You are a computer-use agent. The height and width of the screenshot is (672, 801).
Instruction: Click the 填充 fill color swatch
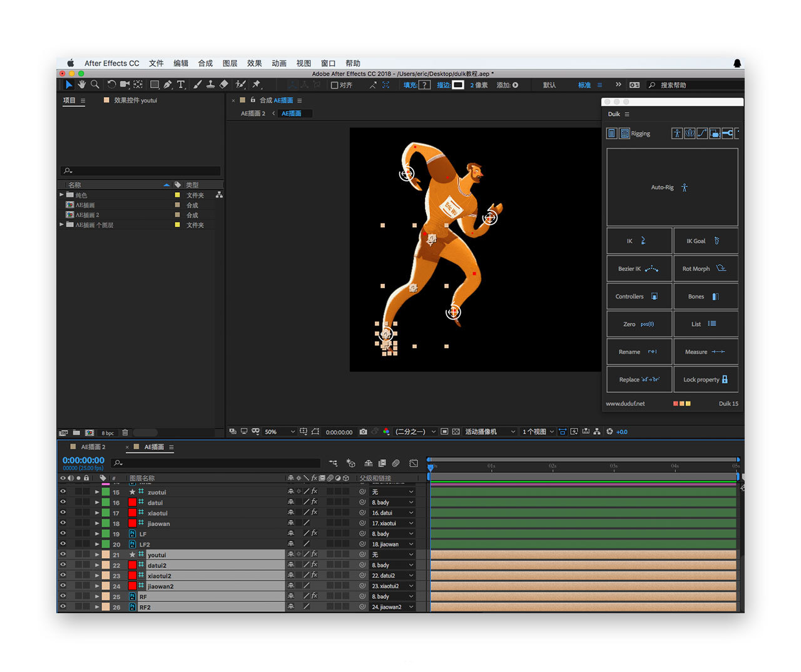[x=424, y=85]
